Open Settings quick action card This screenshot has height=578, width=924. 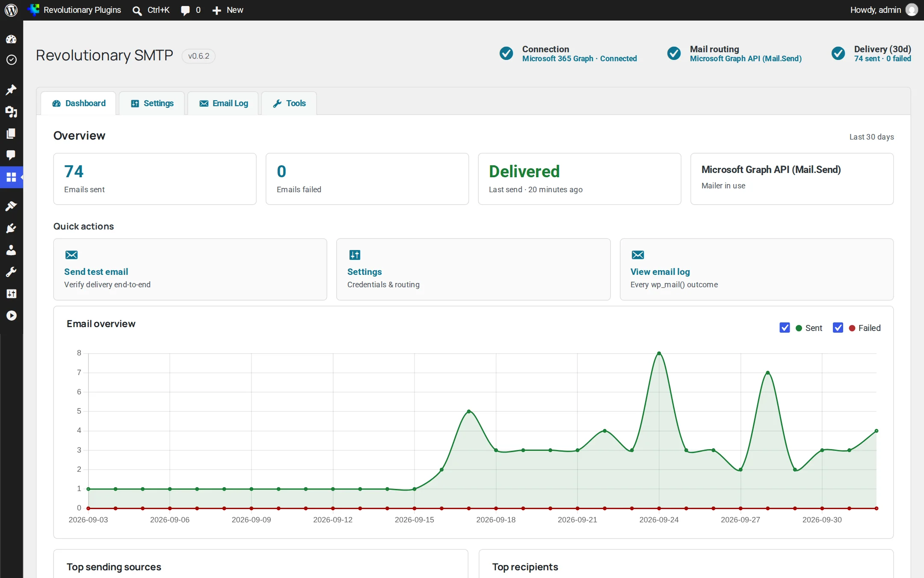click(x=473, y=269)
